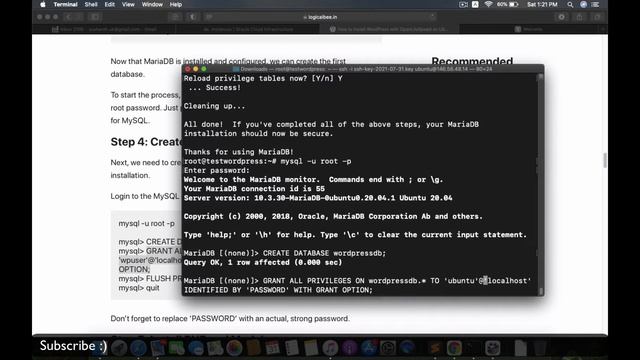Click the Server version line in Terminal

click(318, 198)
